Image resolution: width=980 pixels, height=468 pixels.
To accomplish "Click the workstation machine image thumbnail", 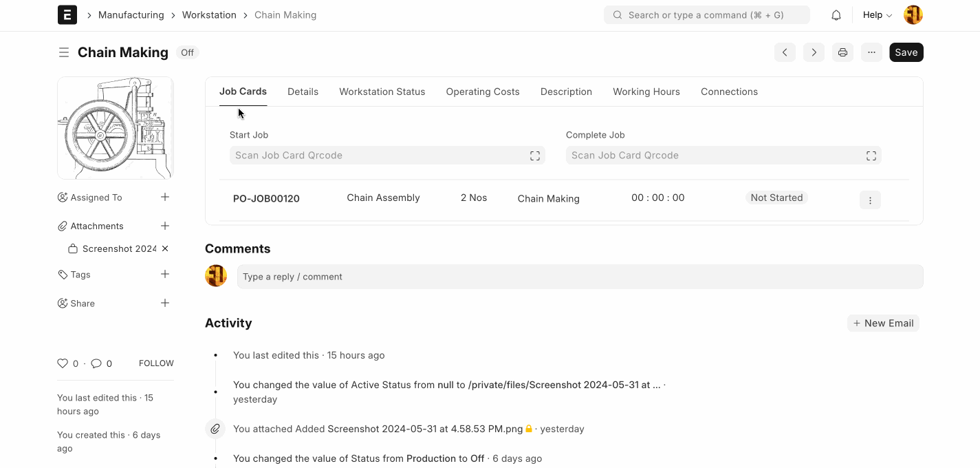I will [116, 128].
